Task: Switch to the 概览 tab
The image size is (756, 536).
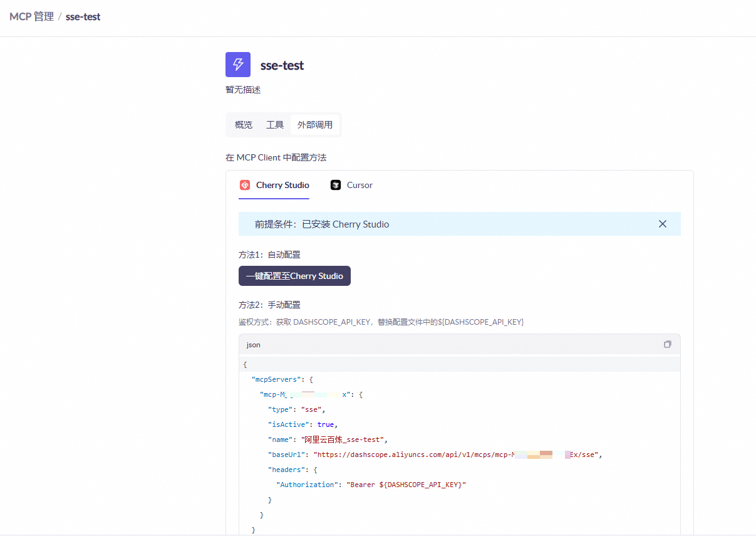Action: (x=244, y=125)
